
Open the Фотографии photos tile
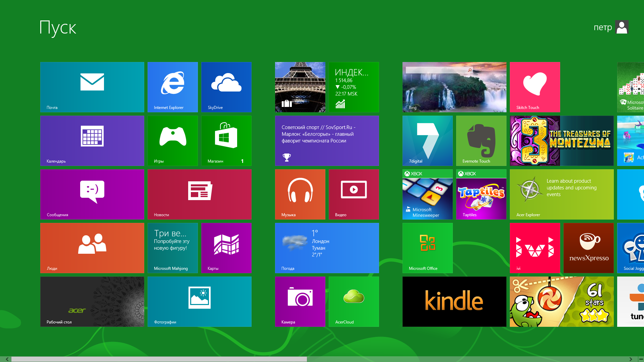(200, 302)
